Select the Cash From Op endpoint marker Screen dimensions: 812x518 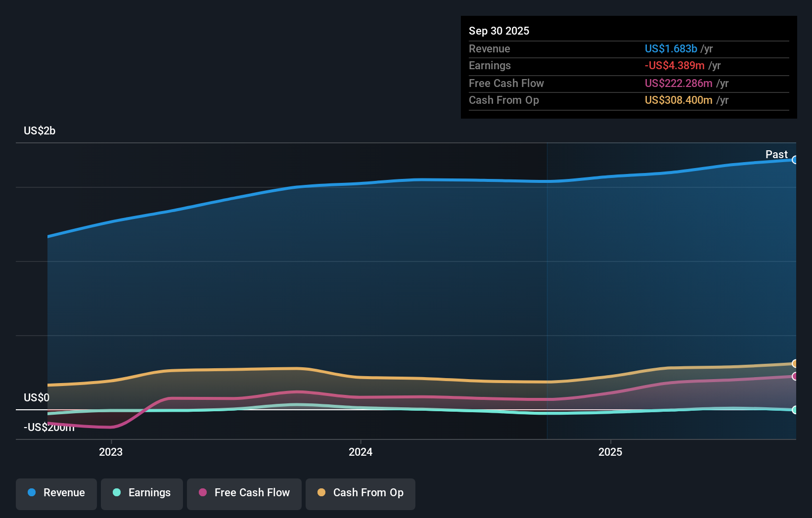[x=795, y=363]
